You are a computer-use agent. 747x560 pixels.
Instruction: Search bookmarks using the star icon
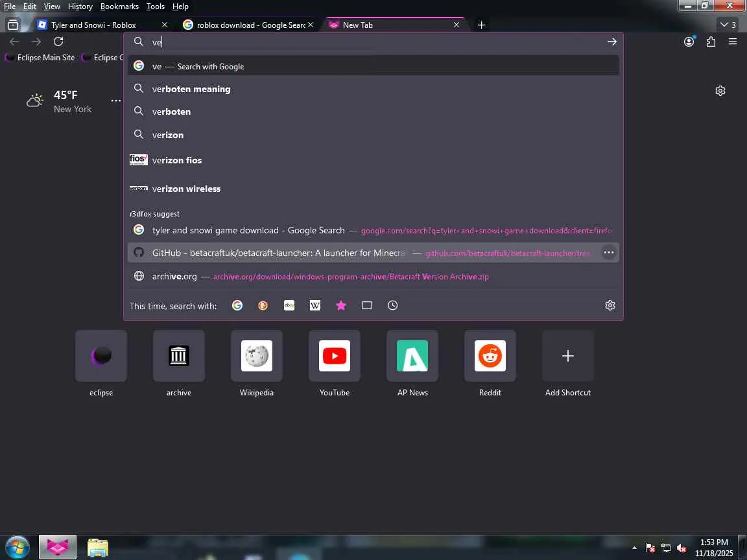coord(341,305)
